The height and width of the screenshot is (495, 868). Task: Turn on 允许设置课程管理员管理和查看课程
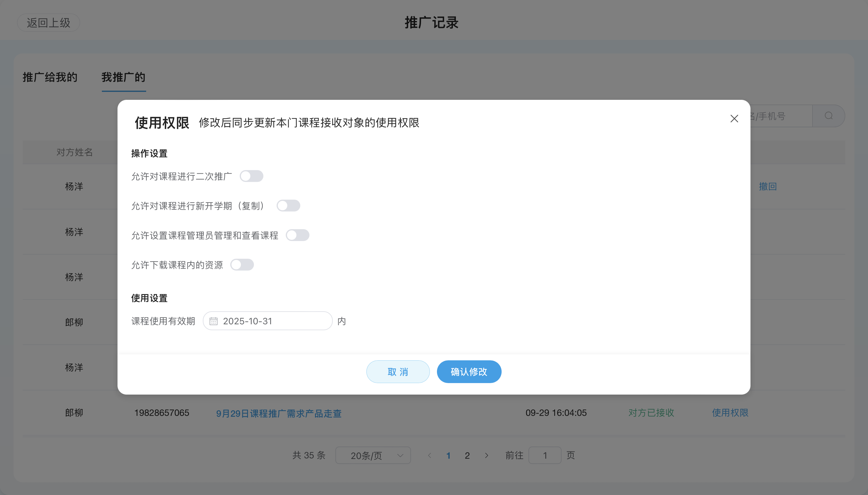click(298, 235)
